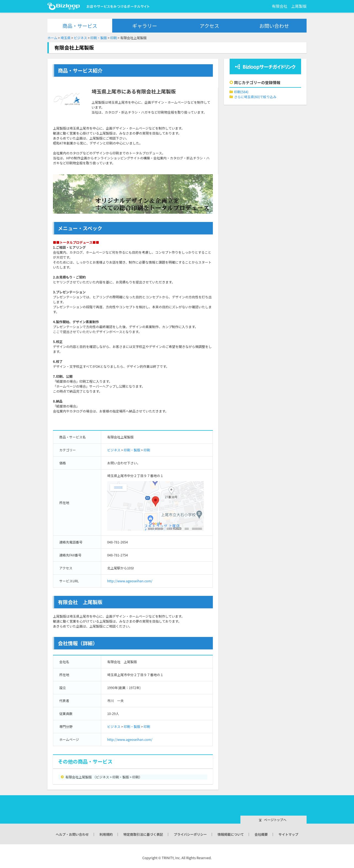Click the 会社情報（詳細） section header
Image resolution: width=354 pixels, height=868 pixels.
133,643
